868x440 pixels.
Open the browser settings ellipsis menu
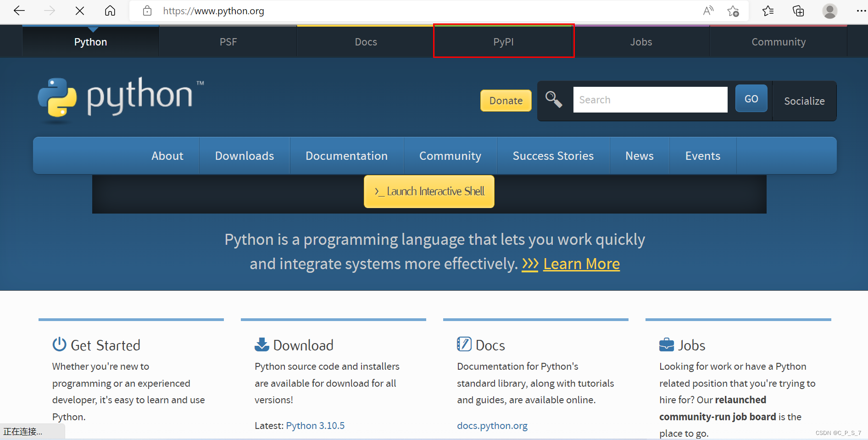pos(861,11)
